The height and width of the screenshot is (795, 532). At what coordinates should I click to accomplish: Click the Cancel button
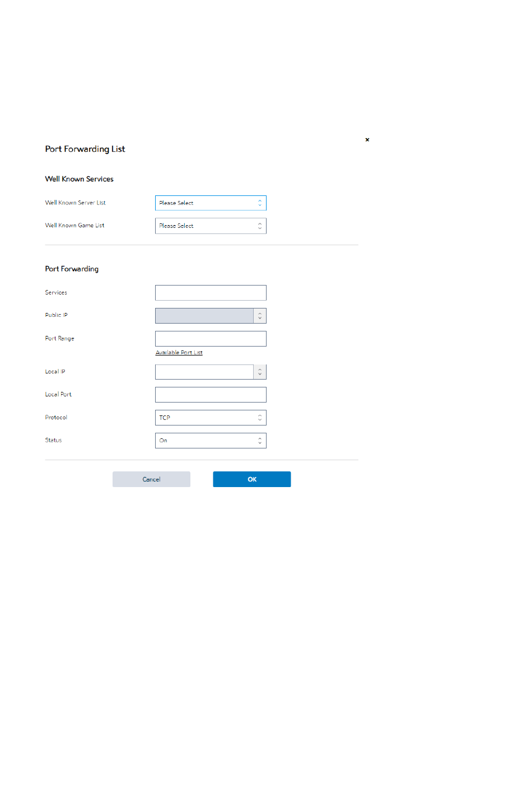pos(151,479)
